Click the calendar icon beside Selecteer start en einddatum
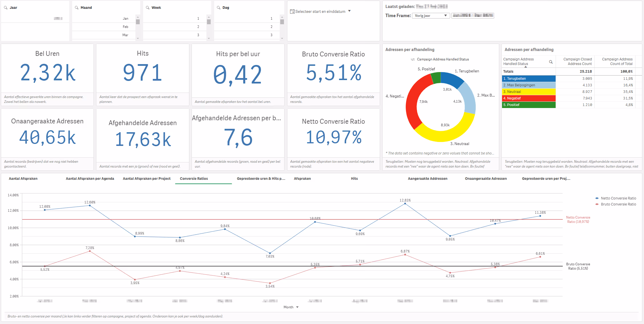644x324 pixels. (x=292, y=12)
